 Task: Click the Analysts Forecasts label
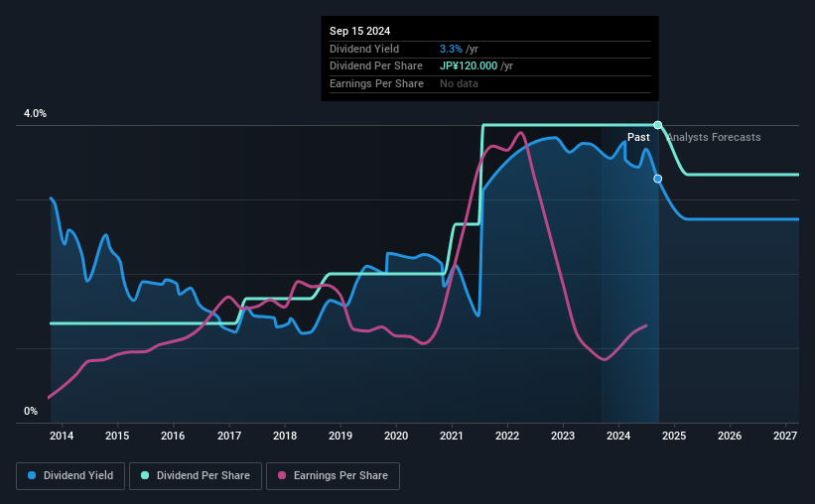point(714,137)
